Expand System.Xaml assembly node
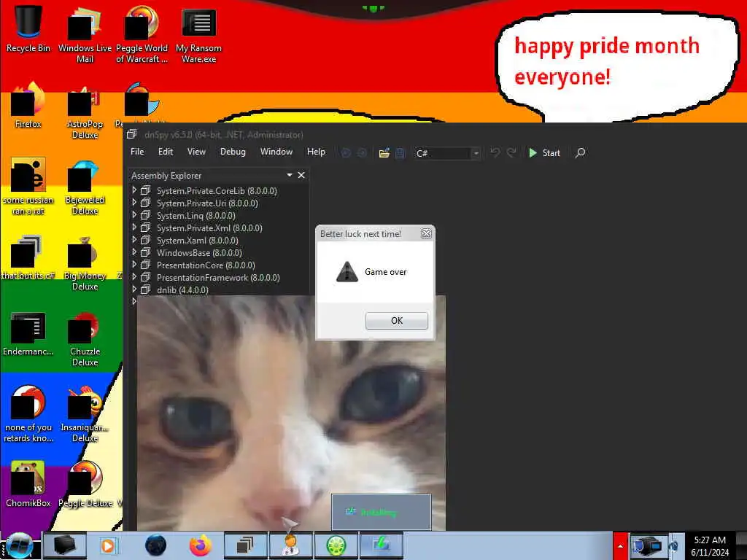 [134, 239]
